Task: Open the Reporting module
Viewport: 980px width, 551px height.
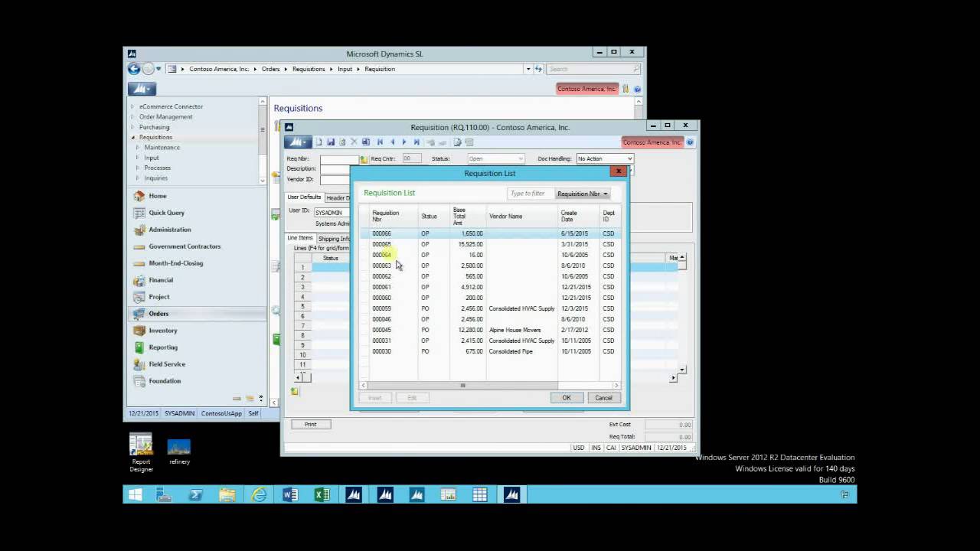Action: tap(162, 347)
